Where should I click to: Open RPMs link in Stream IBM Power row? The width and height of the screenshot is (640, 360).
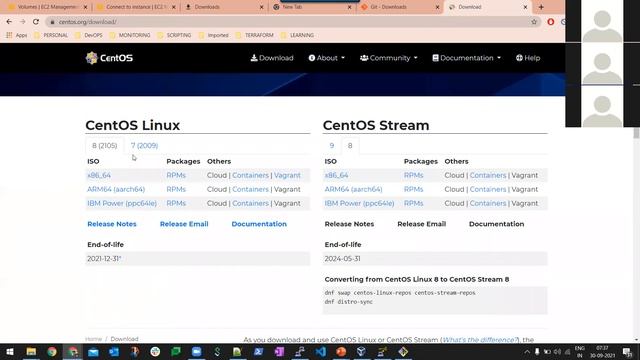(413, 203)
